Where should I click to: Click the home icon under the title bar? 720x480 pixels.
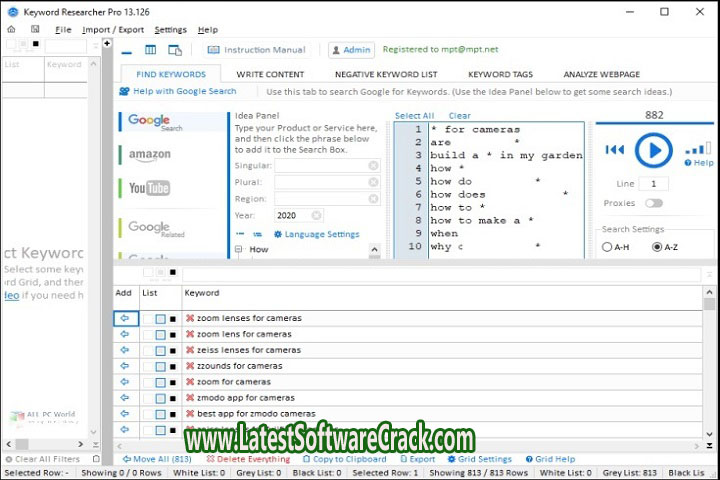point(11,30)
